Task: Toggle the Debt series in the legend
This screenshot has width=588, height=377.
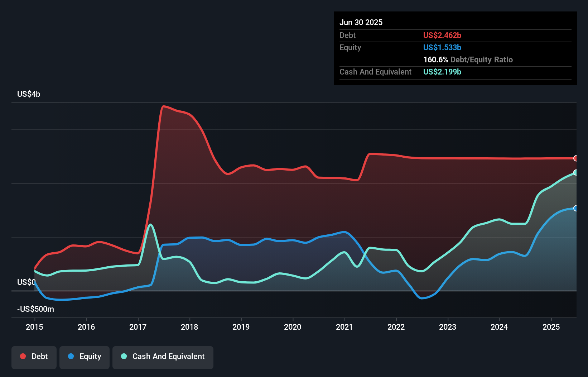Action: pos(34,357)
